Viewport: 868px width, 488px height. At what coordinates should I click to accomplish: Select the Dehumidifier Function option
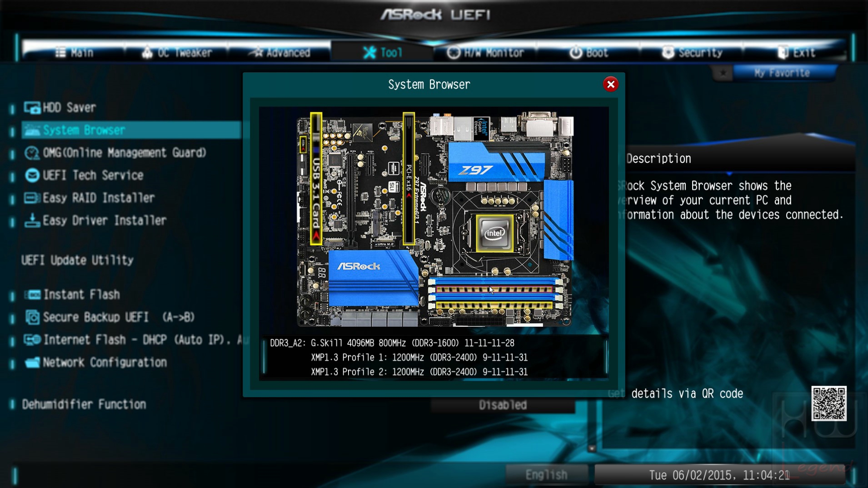click(84, 404)
